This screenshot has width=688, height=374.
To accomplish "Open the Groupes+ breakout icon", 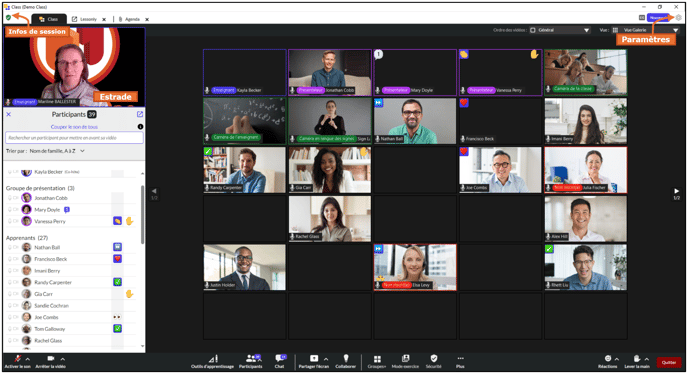I will (x=377, y=359).
